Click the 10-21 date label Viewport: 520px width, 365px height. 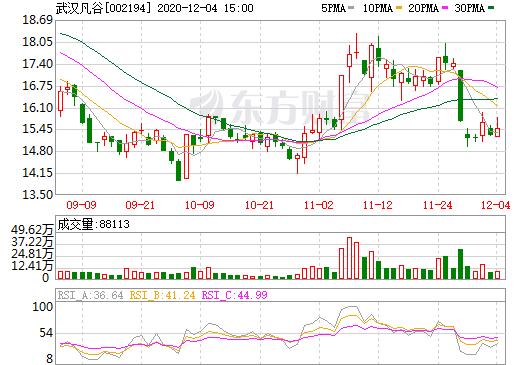pyautogui.click(x=259, y=205)
